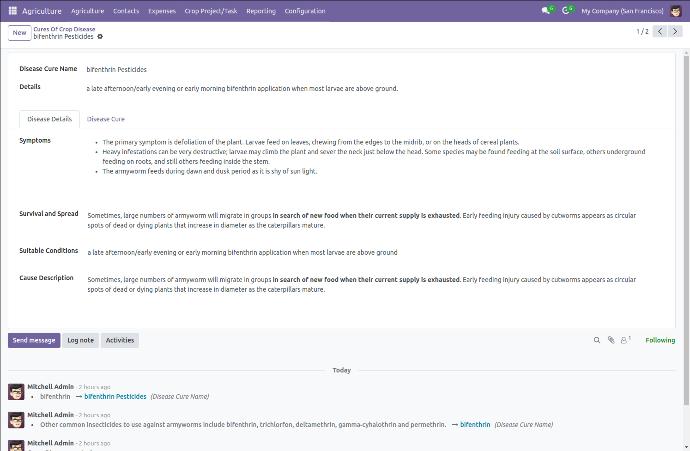Screen dimensions: 690x451
Task: Navigate to Cures Of Crop Disease breadcrumb
Action: pos(64,29)
